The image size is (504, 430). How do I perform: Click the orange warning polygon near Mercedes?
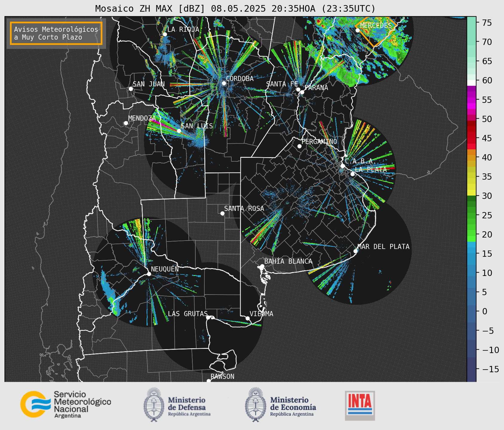tap(376, 31)
